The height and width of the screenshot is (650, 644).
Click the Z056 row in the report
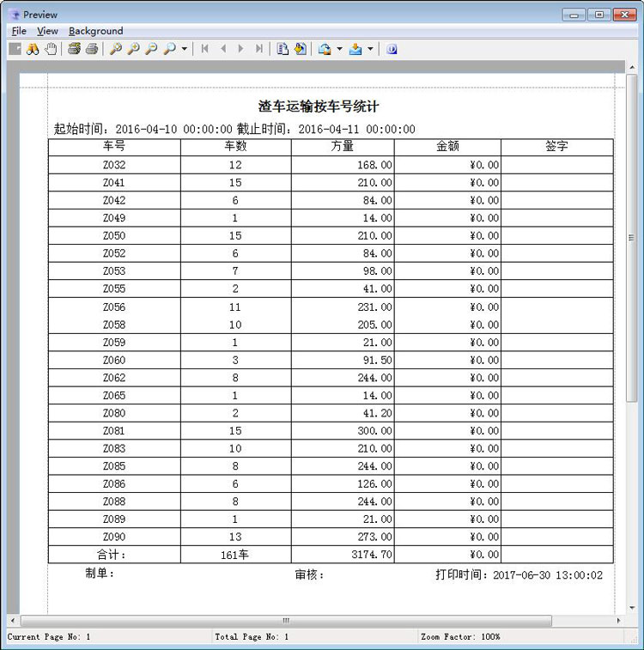113,307
